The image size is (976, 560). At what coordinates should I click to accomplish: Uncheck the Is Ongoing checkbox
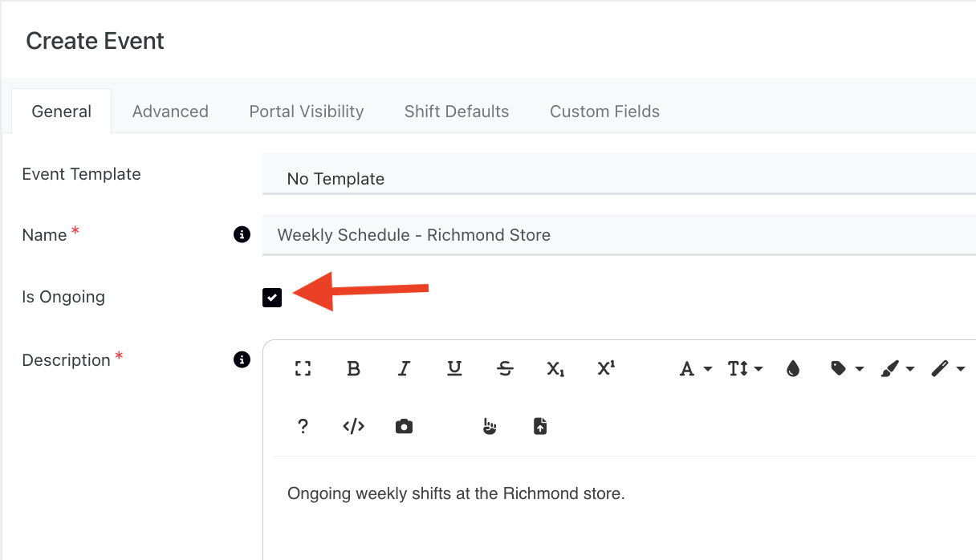(272, 298)
